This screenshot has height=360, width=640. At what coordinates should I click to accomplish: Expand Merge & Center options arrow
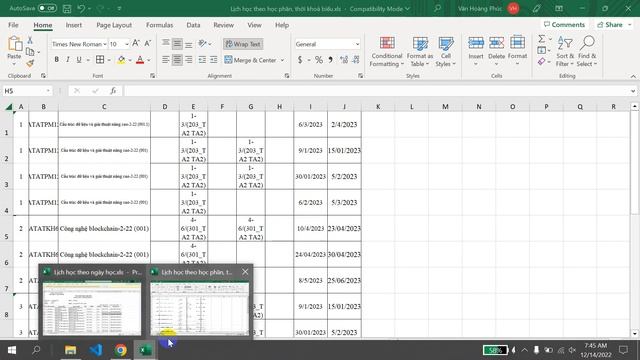click(x=282, y=60)
